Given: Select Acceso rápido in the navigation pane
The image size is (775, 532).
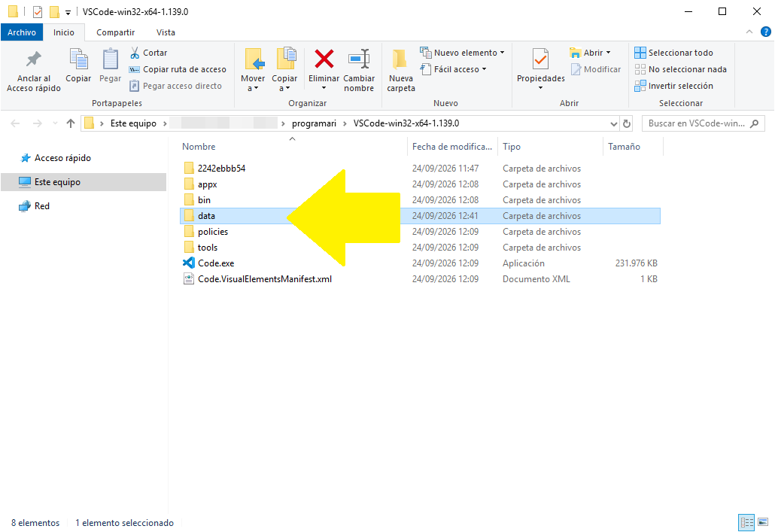Looking at the screenshot, I should coord(62,158).
